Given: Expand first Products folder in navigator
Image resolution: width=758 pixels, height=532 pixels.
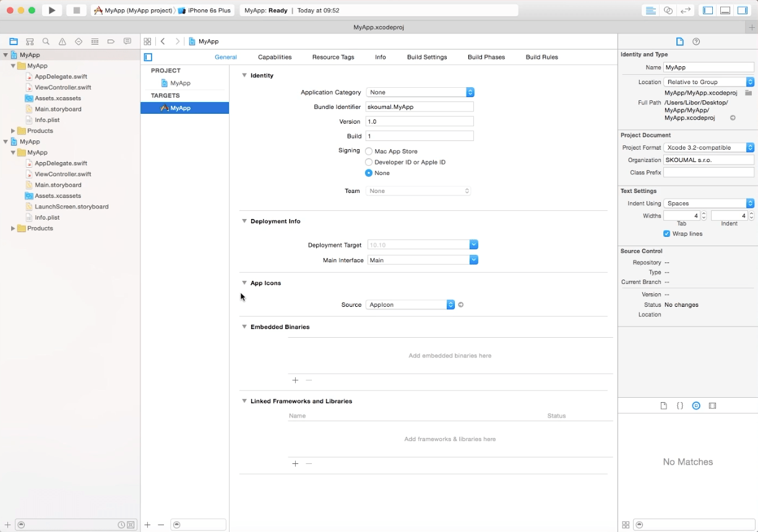Looking at the screenshot, I should point(13,131).
